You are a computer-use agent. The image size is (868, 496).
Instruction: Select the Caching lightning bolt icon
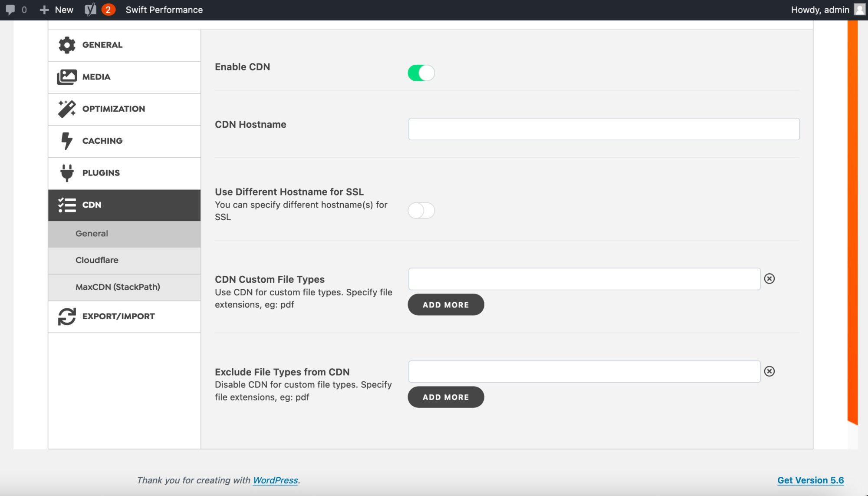click(66, 141)
